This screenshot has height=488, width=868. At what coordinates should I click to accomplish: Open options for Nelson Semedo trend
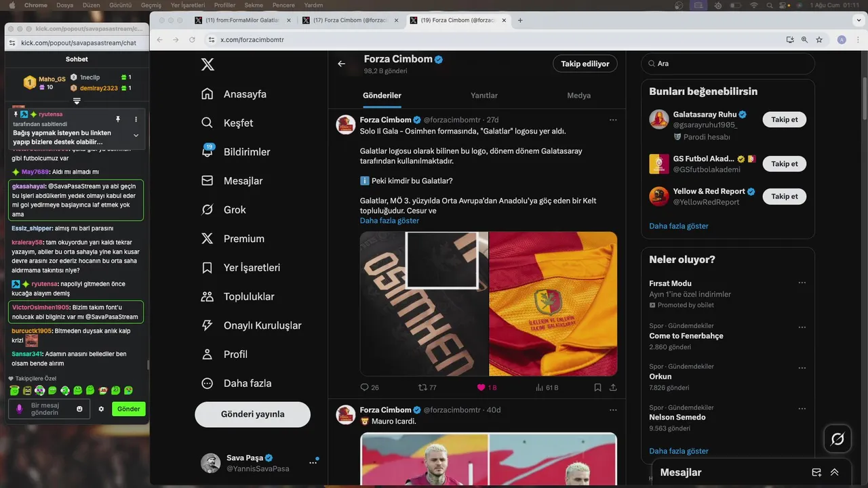[802, 409]
